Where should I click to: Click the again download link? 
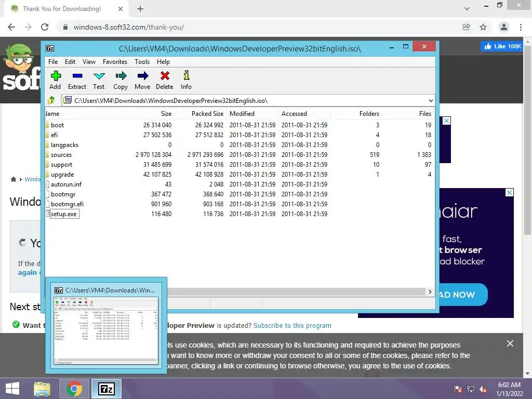point(27,272)
